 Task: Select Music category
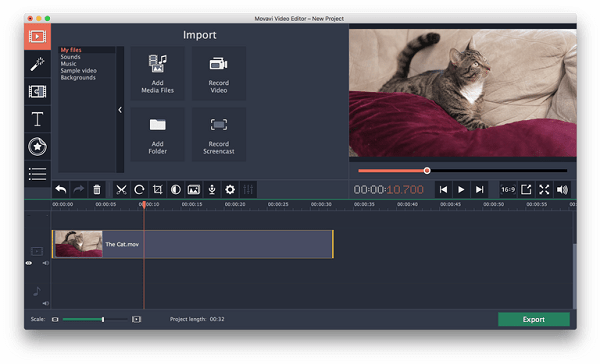68,64
